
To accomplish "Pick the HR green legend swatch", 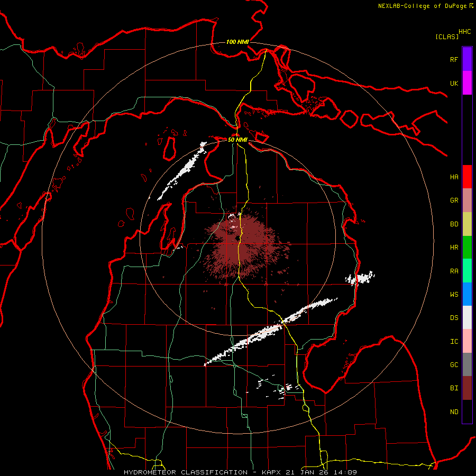I will 467,247.
